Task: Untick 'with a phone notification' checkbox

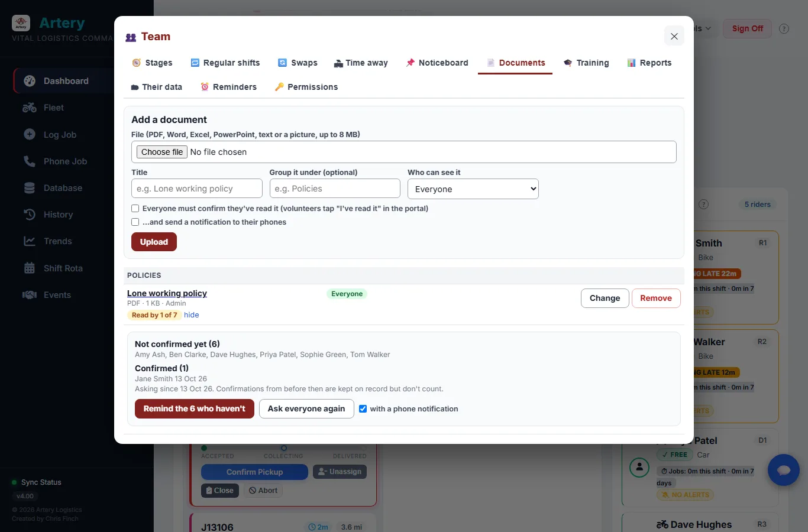Action: (x=363, y=409)
